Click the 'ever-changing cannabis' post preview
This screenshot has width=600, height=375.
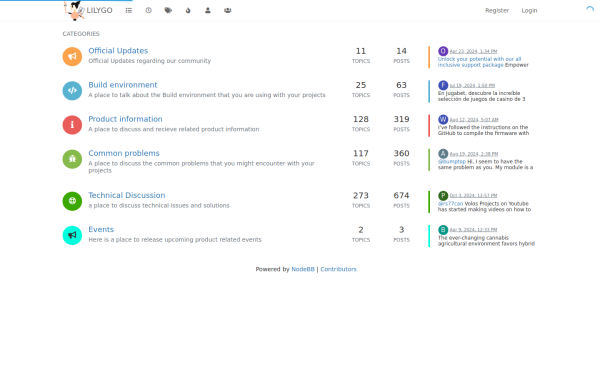[x=486, y=241]
